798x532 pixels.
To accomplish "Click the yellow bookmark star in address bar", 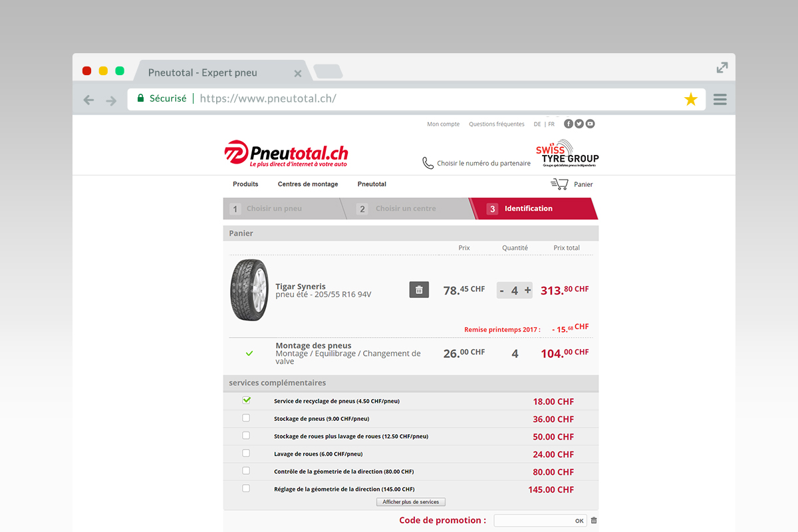I will tap(691, 100).
